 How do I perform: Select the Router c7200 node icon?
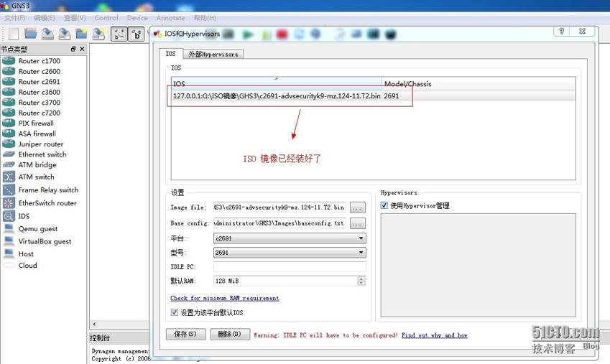pos(9,113)
